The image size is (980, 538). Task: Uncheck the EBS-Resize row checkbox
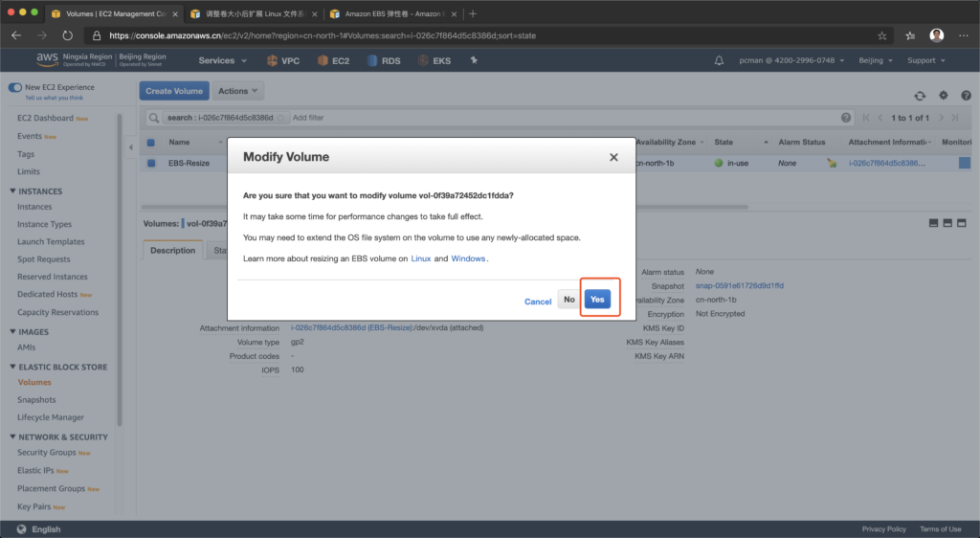pyautogui.click(x=151, y=164)
